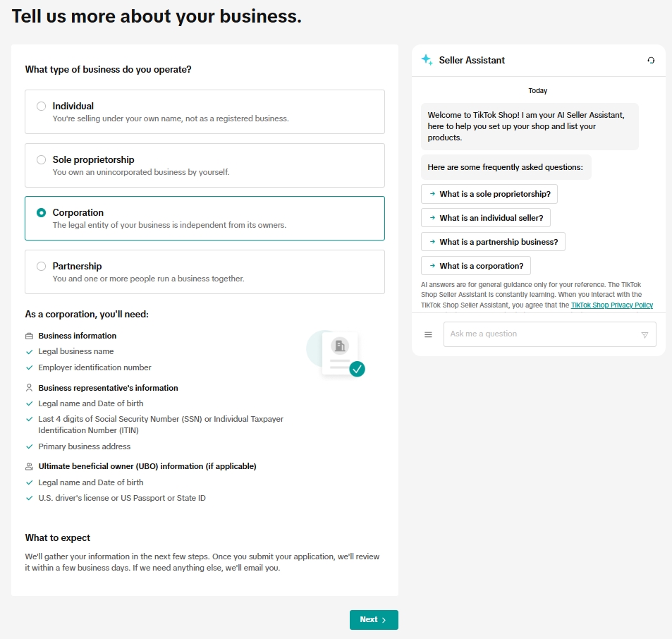Click the selected Corporation radio button
672x639 pixels.
(x=41, y=213)
